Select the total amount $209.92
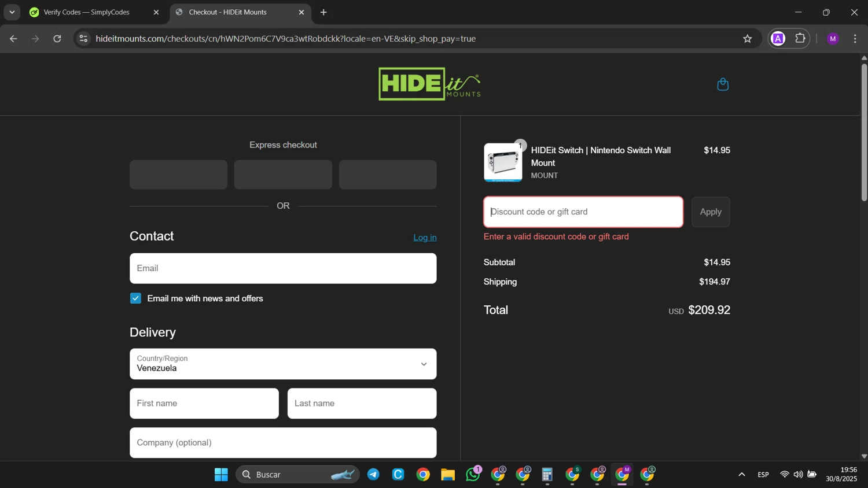The height and width of the screenshot is (488, 868). [709, 310]
